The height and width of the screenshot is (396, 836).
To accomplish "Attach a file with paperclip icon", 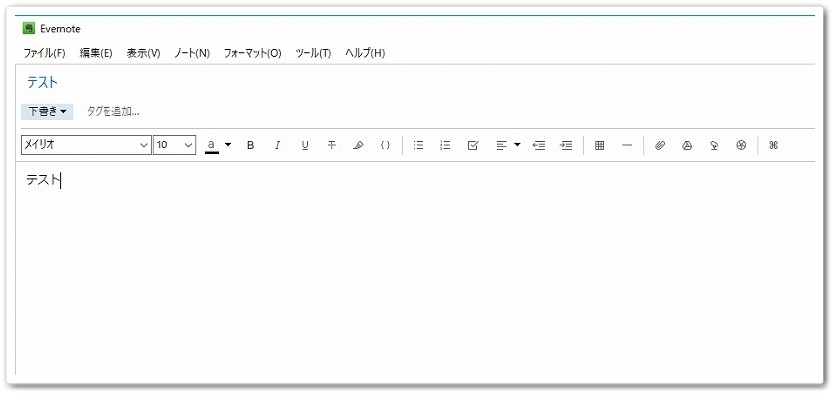I will (x=660, y=145).
